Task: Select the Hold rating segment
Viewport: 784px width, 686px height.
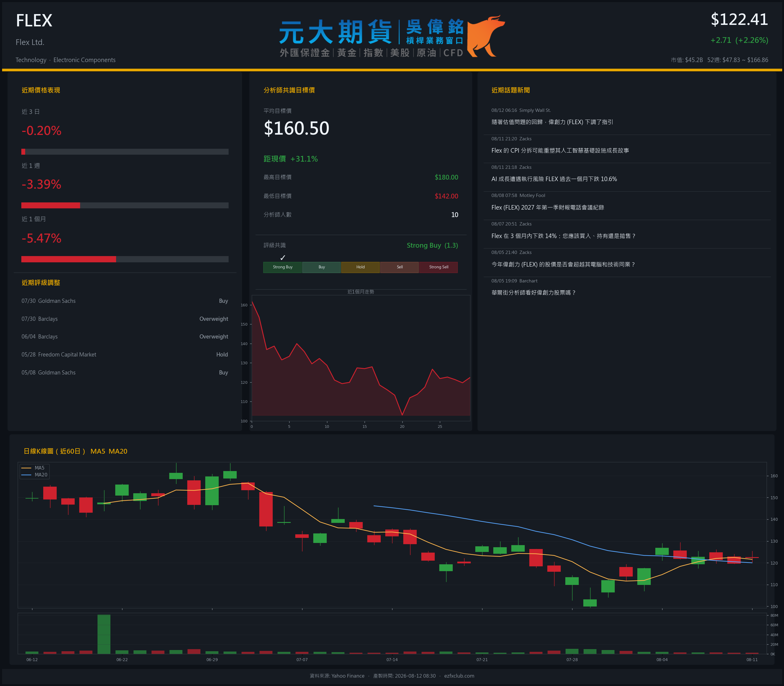Action: click(x=360, y=267)
